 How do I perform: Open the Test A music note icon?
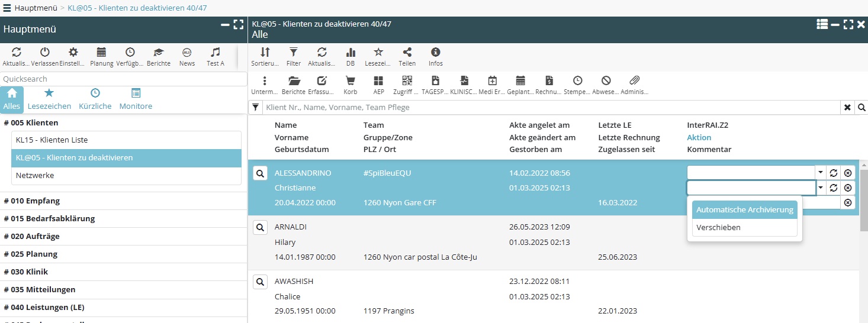(x=216, y=53)
